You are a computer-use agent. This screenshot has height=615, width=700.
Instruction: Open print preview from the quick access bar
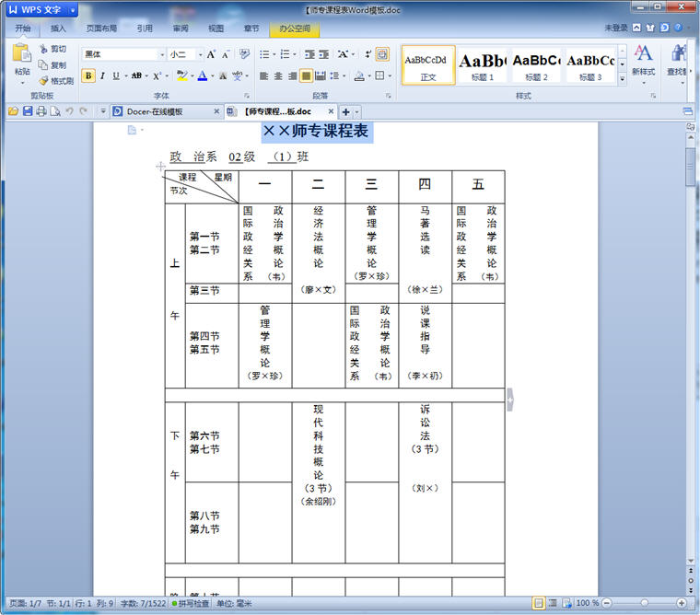coord(55,111)
